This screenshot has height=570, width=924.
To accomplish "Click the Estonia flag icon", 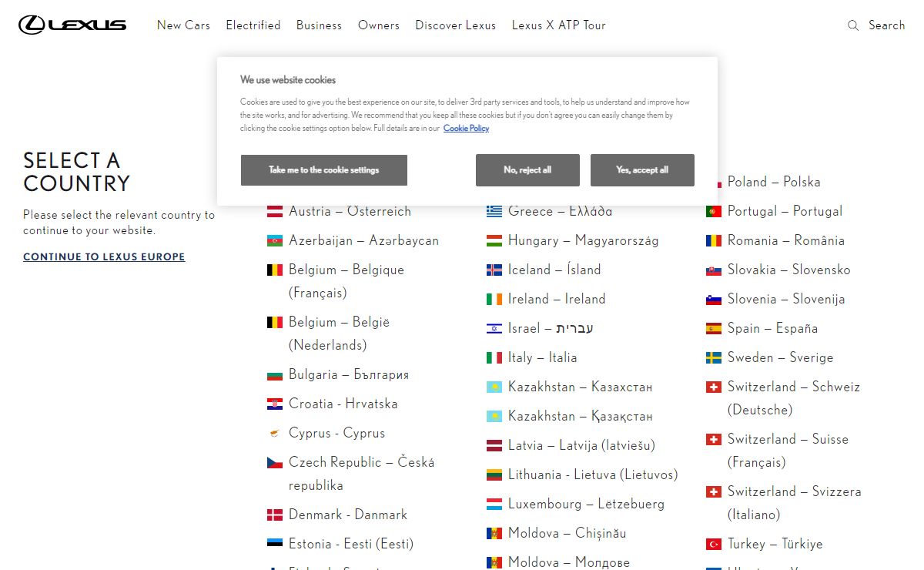I will (x=275, y=544).
